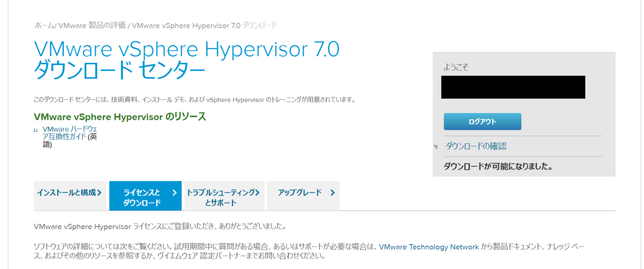Click the VMware vSphere Hypervisor 7.0 breadcrumb
This screenshot has width=644, height=269.
point(186,25)
